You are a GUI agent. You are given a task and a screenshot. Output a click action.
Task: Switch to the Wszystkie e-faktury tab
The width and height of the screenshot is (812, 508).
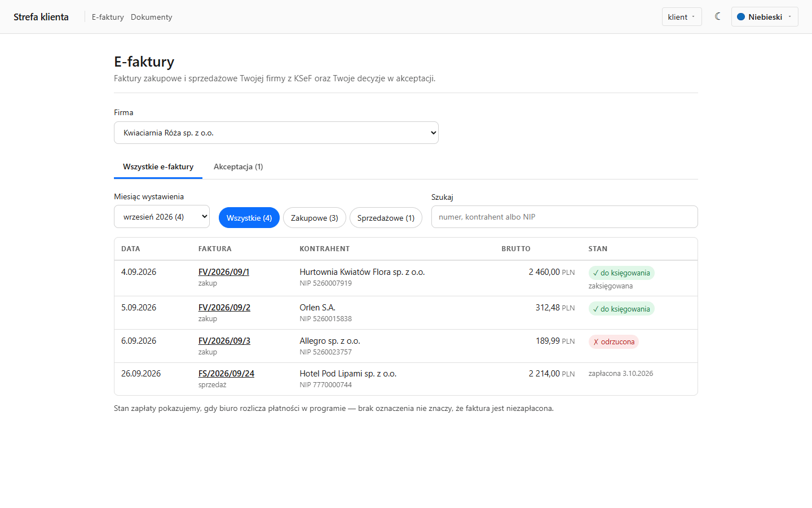158,167
